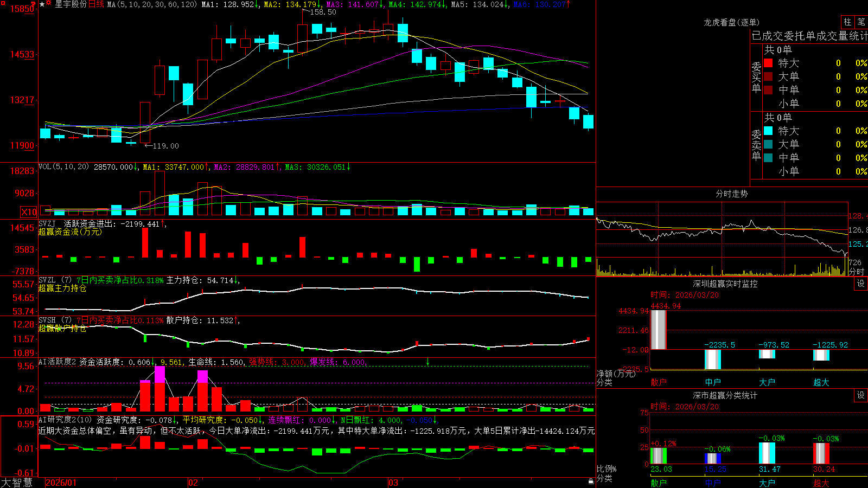Click the lock icon on the timeline bar

(591, 481)
